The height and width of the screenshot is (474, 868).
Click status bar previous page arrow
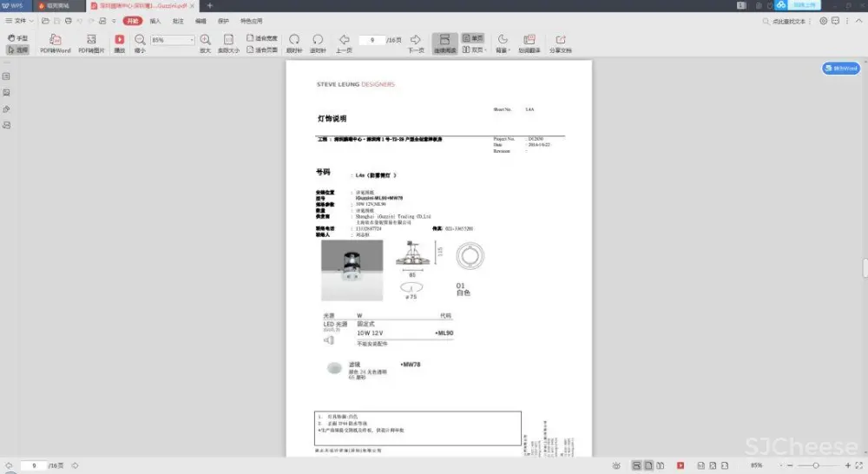(9, 465)
